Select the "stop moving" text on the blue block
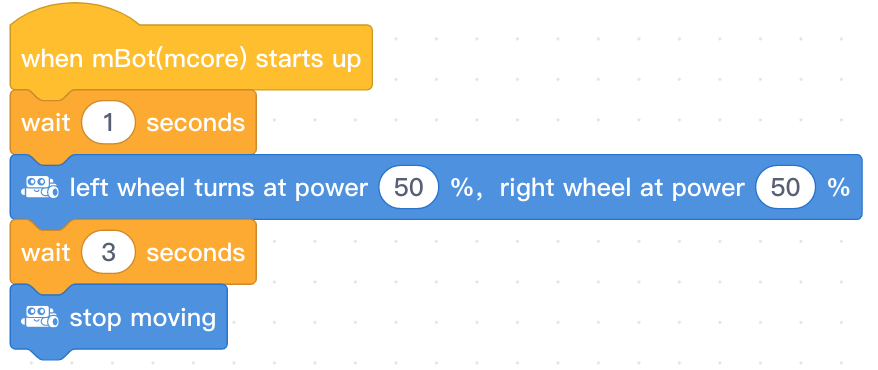878x370 pixels. click(x=143, y=318)
